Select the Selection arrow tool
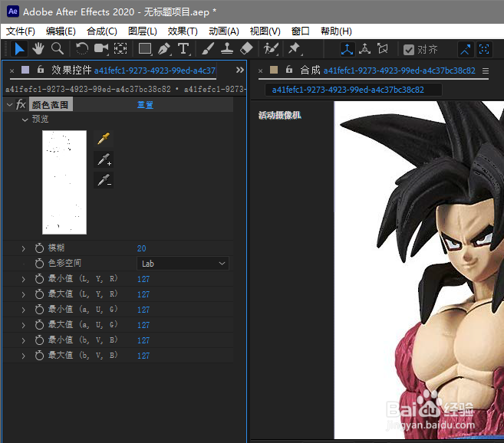 coord(19,49)
